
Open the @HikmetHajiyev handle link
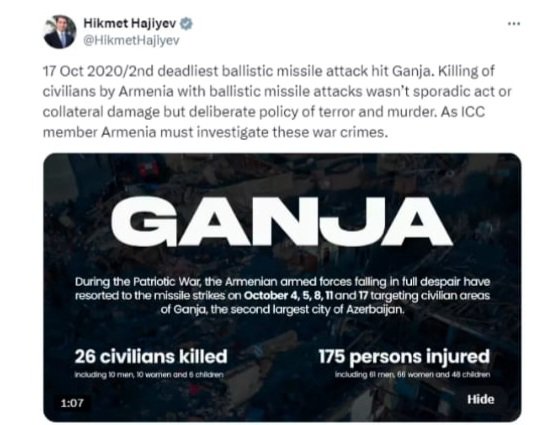coord(131,40)
